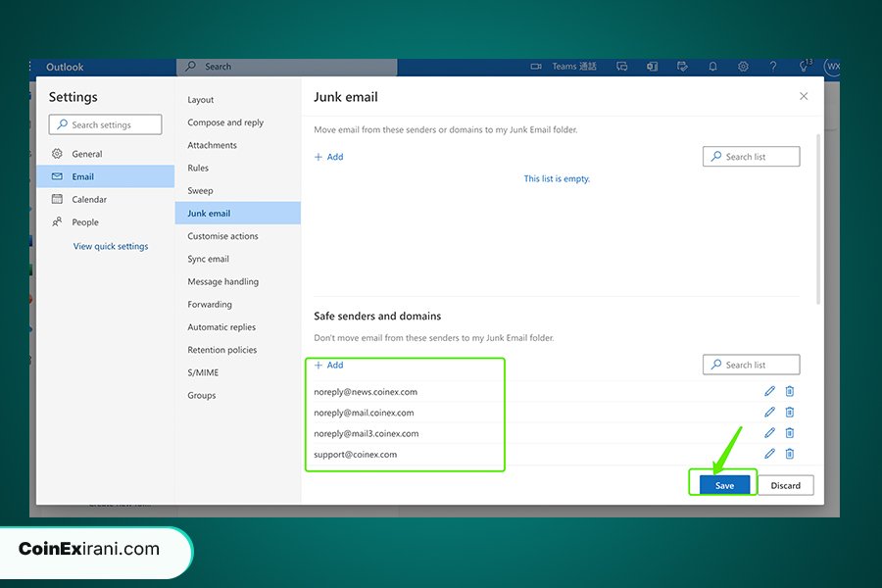Open Groups settings
Image resolution: width=882 pixels, height=588 pixels.
(237, 395)
